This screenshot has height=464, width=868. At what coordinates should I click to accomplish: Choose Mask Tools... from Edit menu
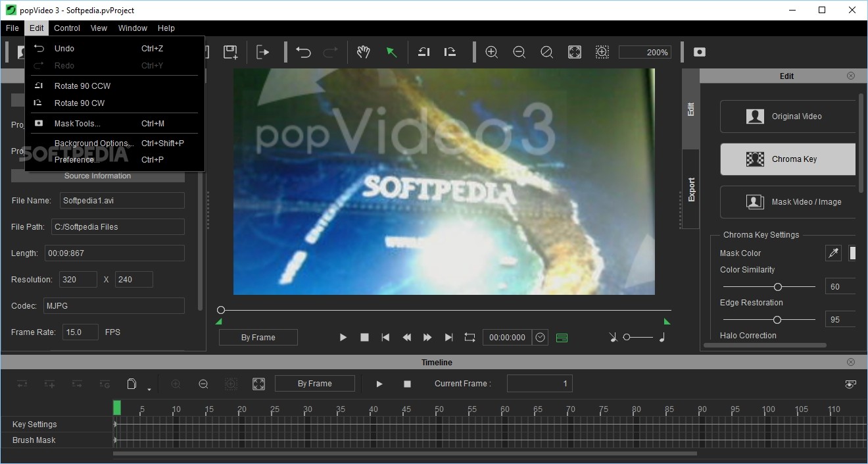115,124
